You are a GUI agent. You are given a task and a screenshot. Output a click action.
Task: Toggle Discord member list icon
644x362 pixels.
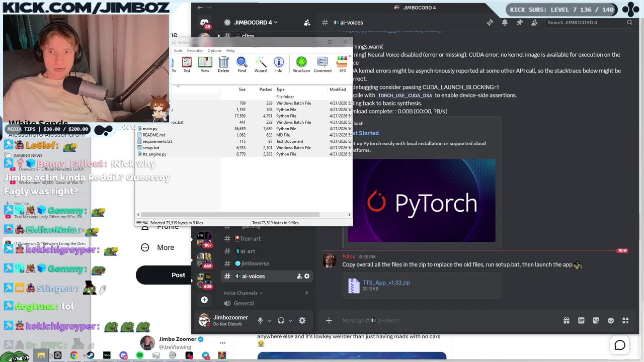click(534, 23)
